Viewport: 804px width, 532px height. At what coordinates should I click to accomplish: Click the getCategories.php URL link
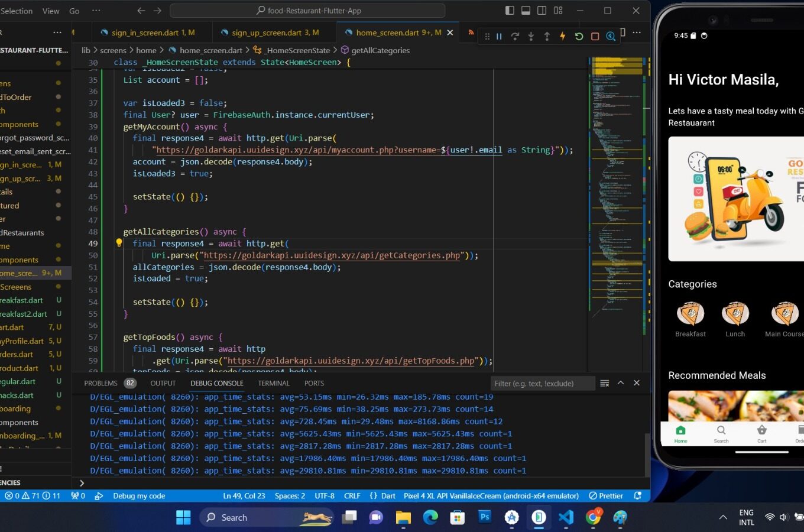pos(332,255)
